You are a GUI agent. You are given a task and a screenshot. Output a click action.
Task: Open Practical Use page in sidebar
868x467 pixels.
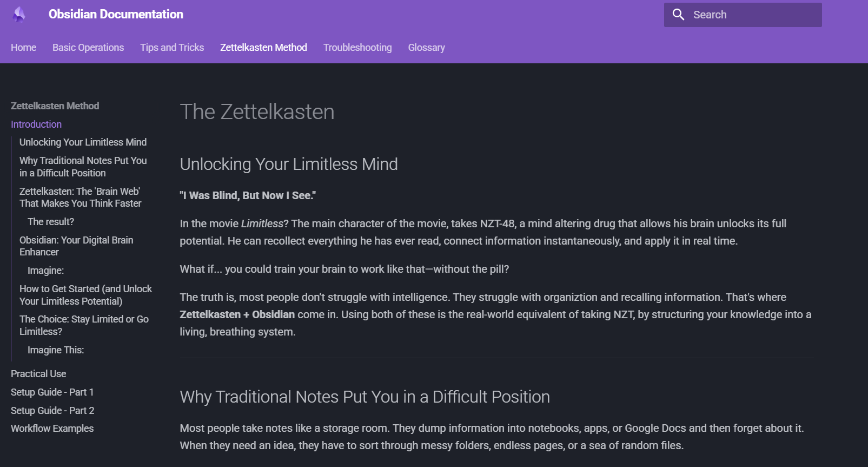(x=38, y=374)
